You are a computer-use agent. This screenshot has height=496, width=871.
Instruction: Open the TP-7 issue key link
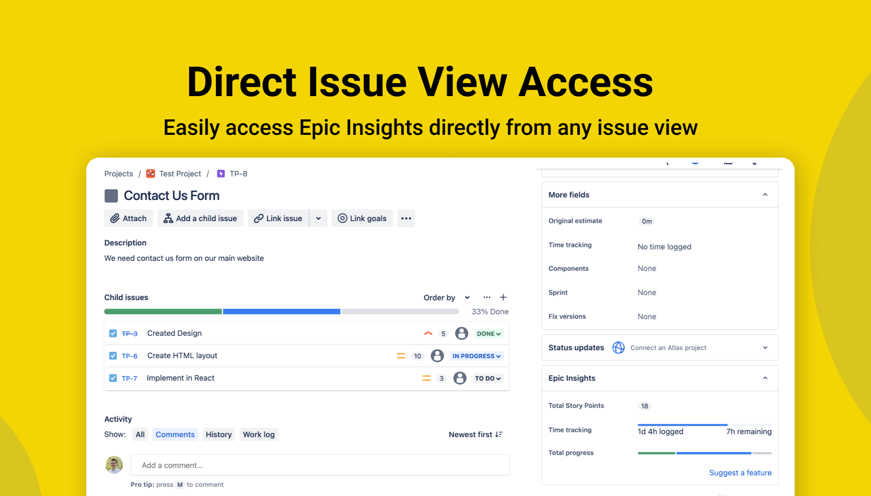coord(129,378)
